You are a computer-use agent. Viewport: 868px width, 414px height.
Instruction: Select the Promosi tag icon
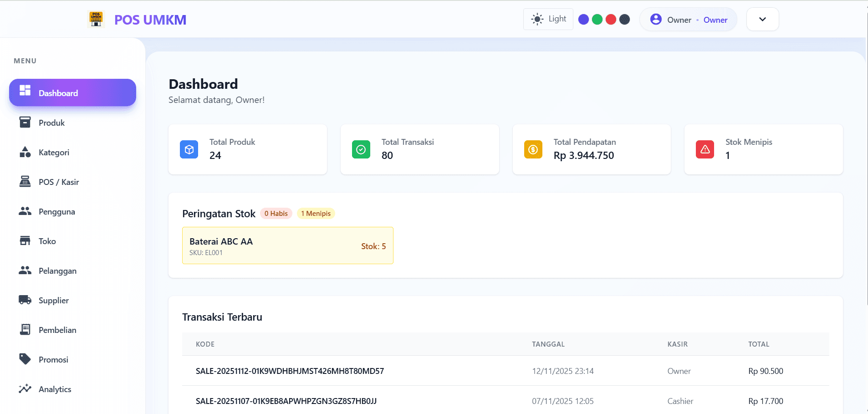25,359
